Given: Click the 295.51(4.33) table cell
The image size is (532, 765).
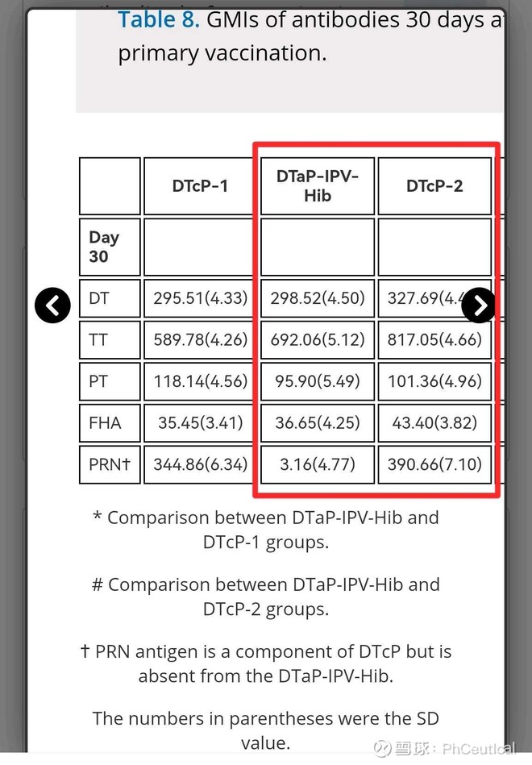Looking at the screenshot, I should click(200, 299).
